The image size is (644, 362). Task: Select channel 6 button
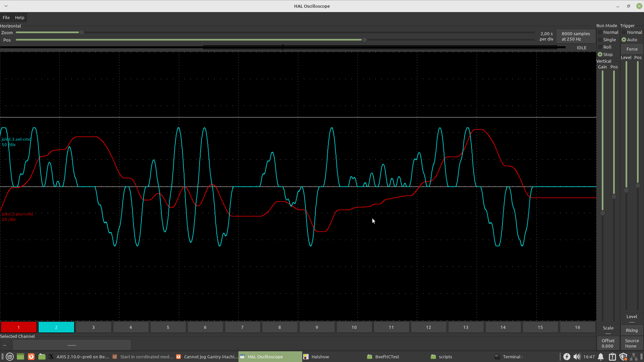(x=205, y=327)
